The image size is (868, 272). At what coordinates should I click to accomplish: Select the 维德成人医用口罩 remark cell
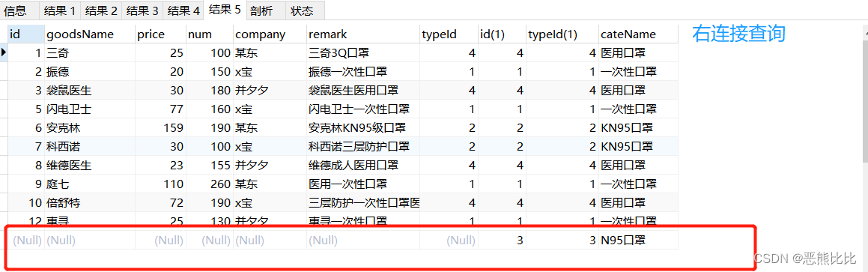[363, 165]
